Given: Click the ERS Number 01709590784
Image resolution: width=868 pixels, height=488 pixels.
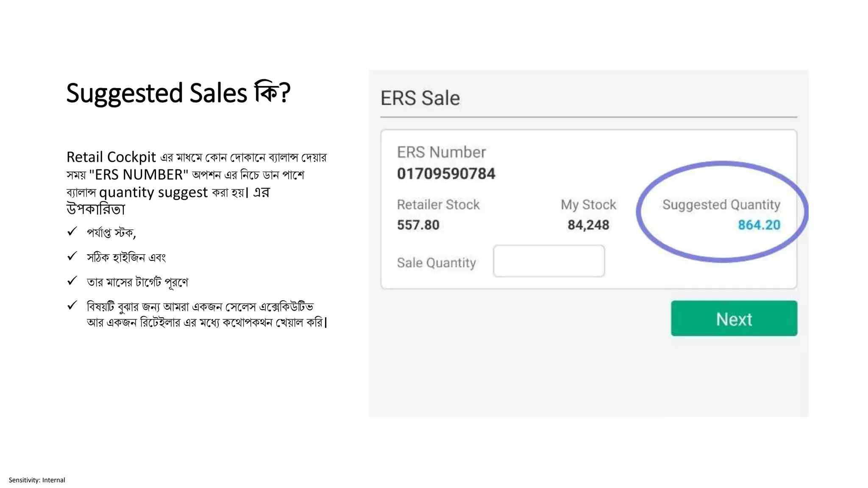Looking at the screenshot, I should [x=446, y=174].
